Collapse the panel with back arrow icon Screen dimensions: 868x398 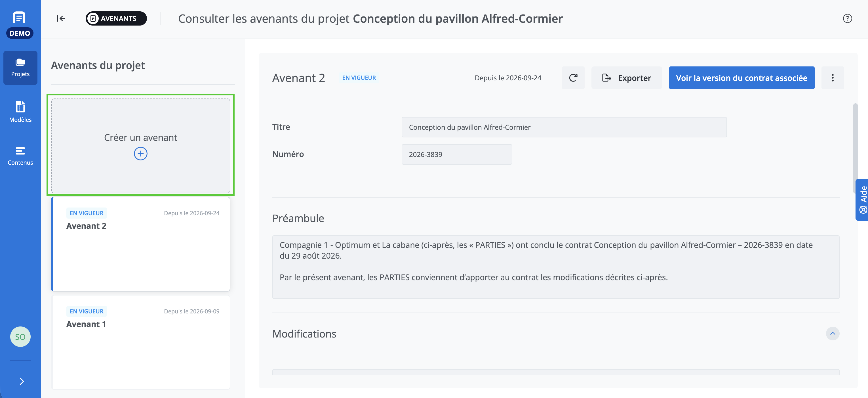pos(61,18)
